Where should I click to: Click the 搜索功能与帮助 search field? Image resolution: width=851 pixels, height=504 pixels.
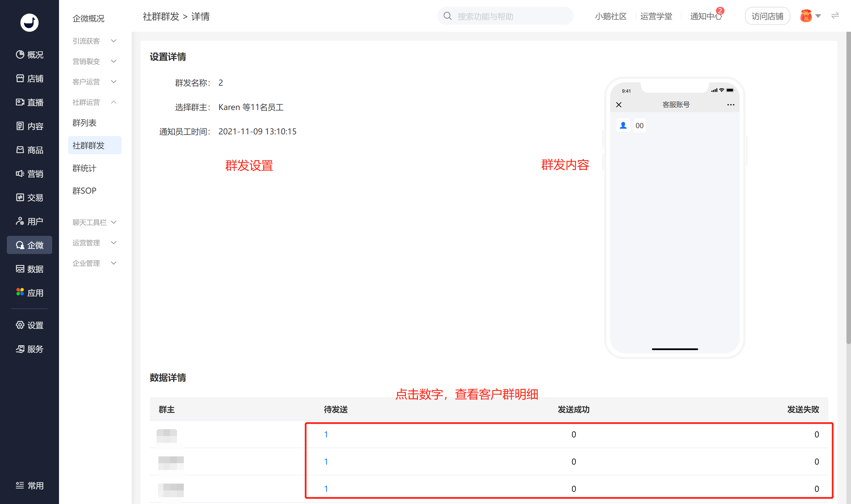coord(505,16)
